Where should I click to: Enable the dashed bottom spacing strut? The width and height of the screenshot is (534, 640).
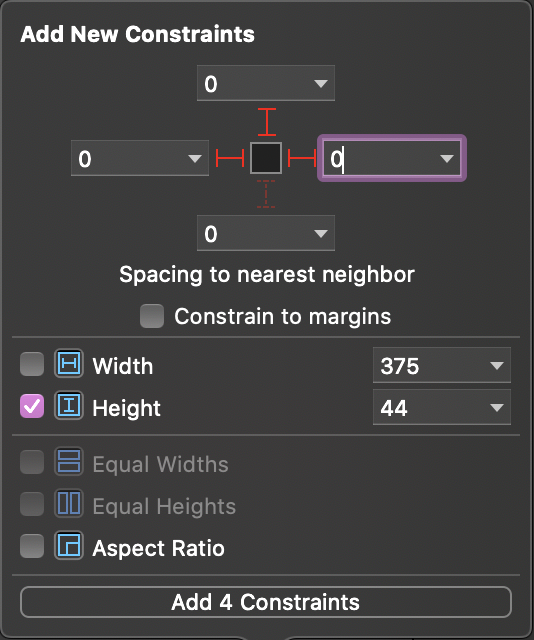point(266,194)
